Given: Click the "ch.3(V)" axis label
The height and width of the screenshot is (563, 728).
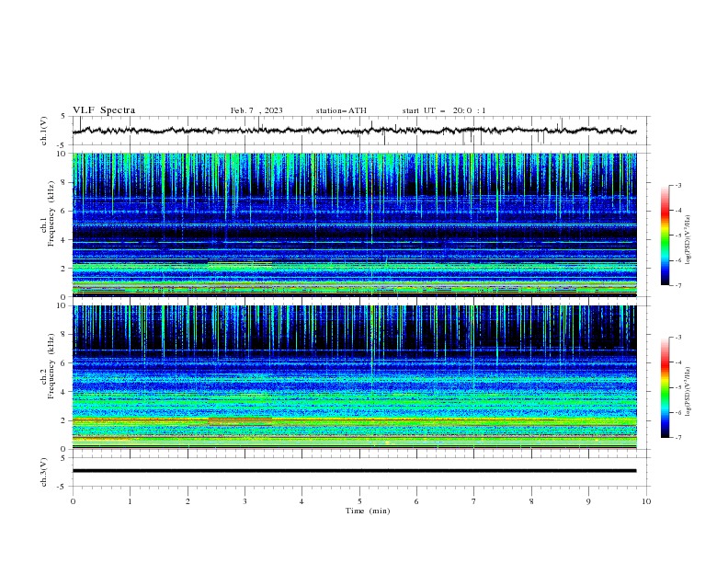Looking at the screenshot, I should pos(44,472).
